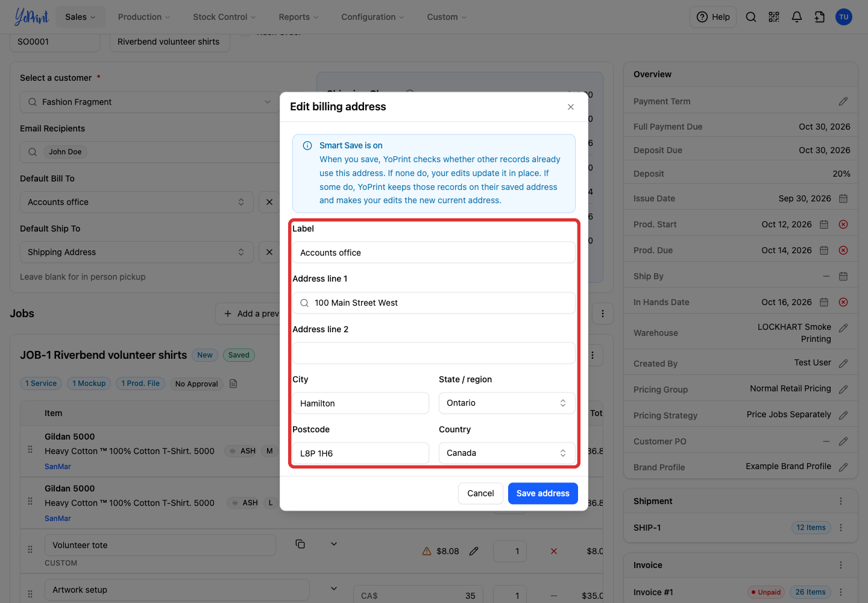Edit the Pricing Group pencil icon
This screenshot has height=603, width=868.
[x=843, y=389]
